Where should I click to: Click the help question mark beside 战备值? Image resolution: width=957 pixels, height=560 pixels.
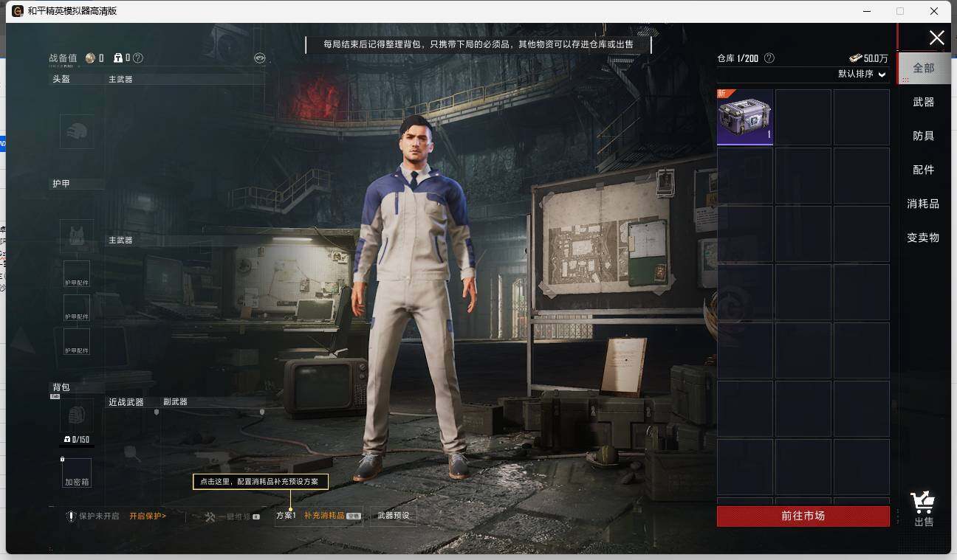point(138,58)
